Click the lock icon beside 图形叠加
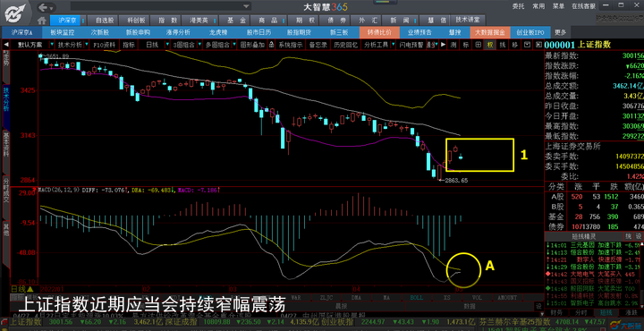This screenshot has height=331, width=644. tap(272, 45)
